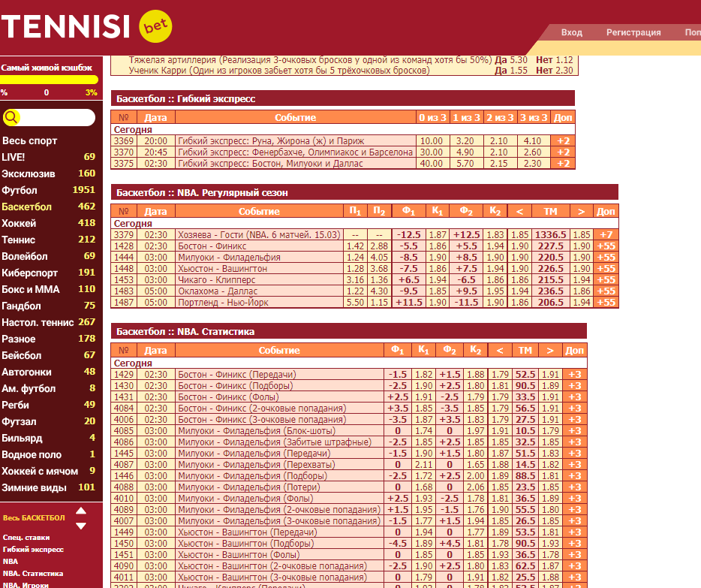This screenshot has height=588, width=701.
Task: Select odds 4.30 for Даллас win
Action: (x=379, y=291)
